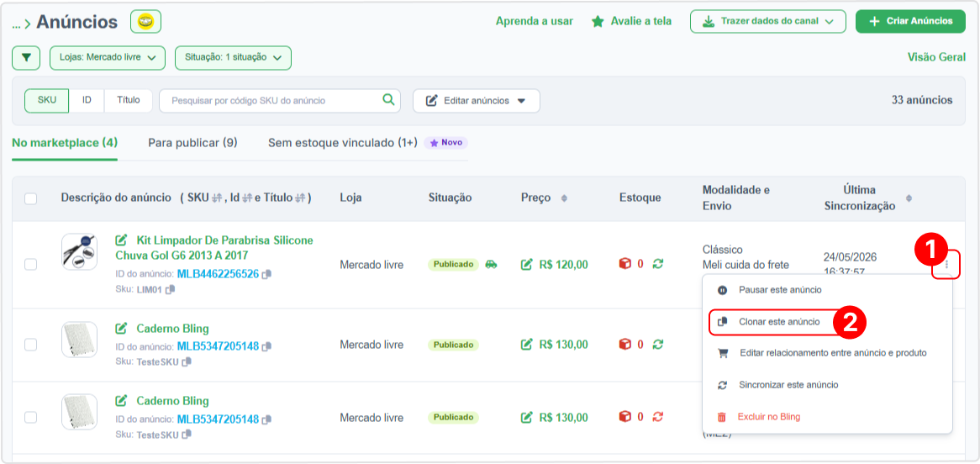Switch search mode to Título
980x464 pixels.
point(128,100)
